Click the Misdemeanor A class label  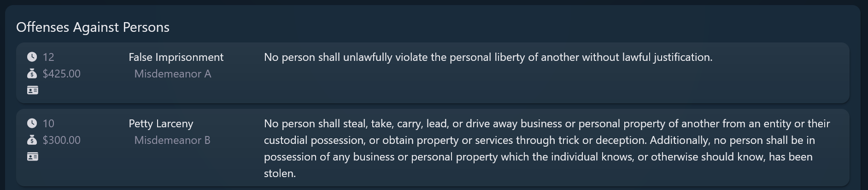click(172, 74)
